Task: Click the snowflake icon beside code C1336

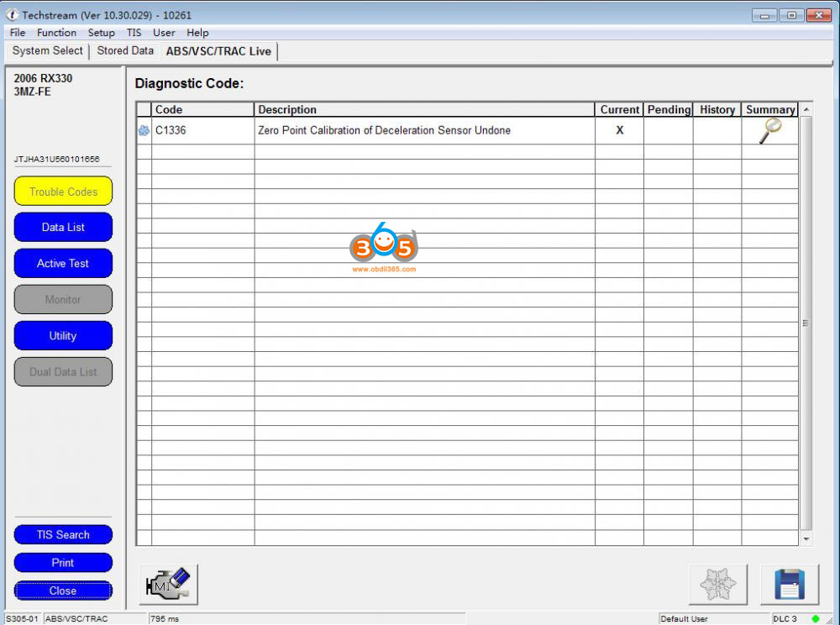Action: [144, 130]
